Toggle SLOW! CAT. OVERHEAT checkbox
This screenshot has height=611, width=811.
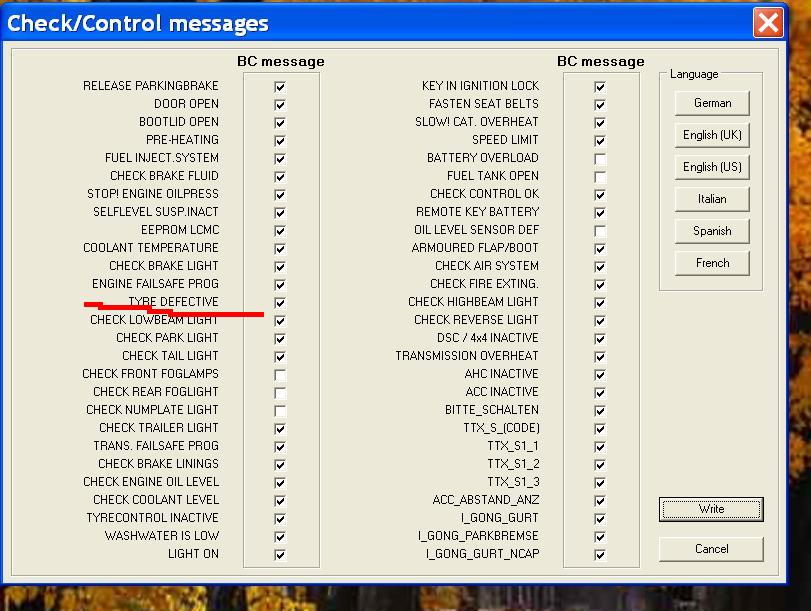[x=600, y=123]
